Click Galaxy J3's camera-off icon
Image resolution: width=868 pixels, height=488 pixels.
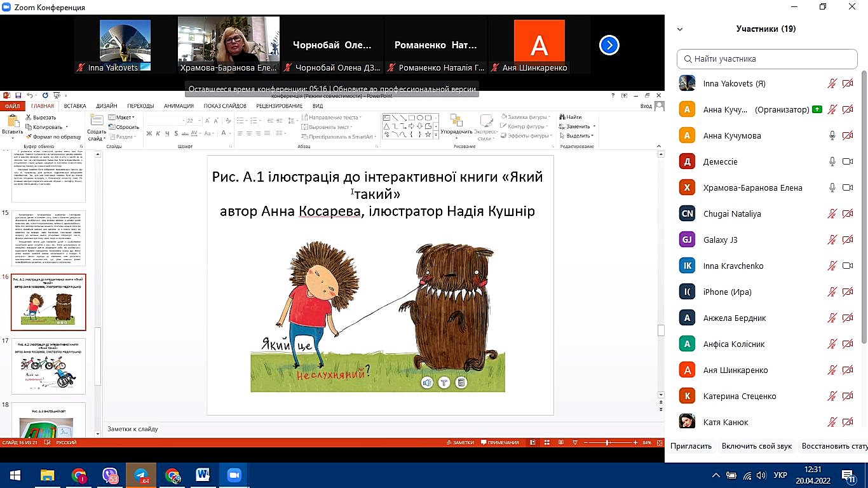click(x=847, y=240)
